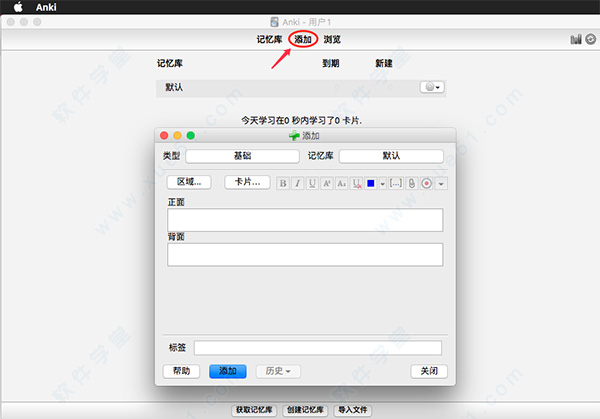
Task: Click the 到期 column header
Action: click(331, 63)
